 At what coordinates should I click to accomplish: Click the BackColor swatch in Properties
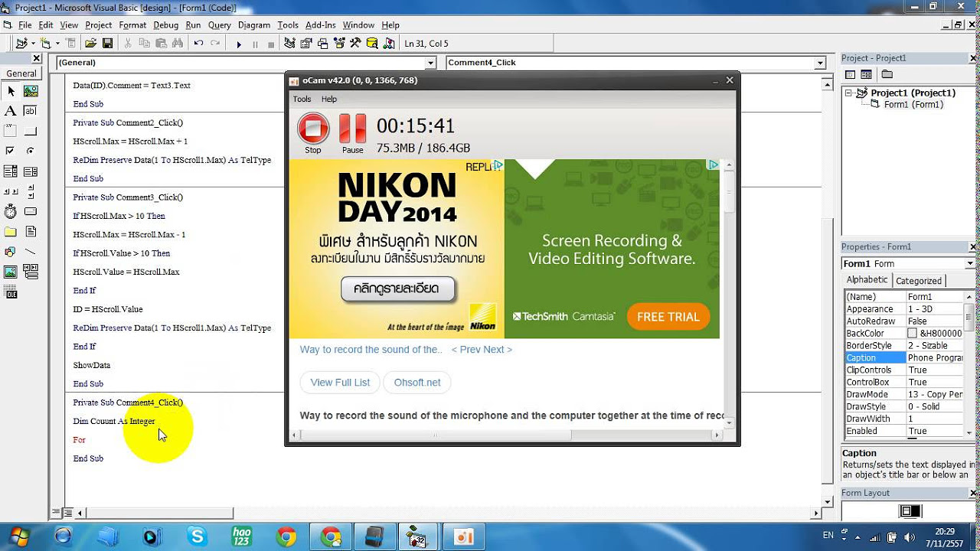pos(913,334)
